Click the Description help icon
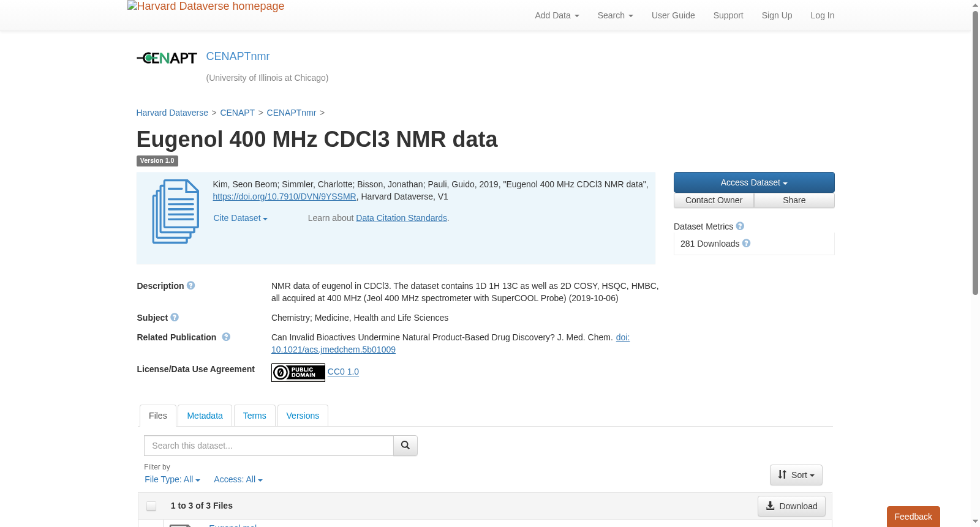Viewport: 980px width, 527px height. pyautogui.click(x=191, y=286)
